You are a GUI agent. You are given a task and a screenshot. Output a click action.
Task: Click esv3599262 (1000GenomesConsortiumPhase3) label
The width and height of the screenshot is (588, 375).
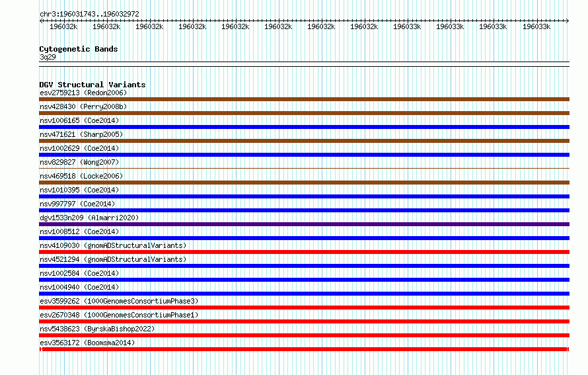point(119,301)
